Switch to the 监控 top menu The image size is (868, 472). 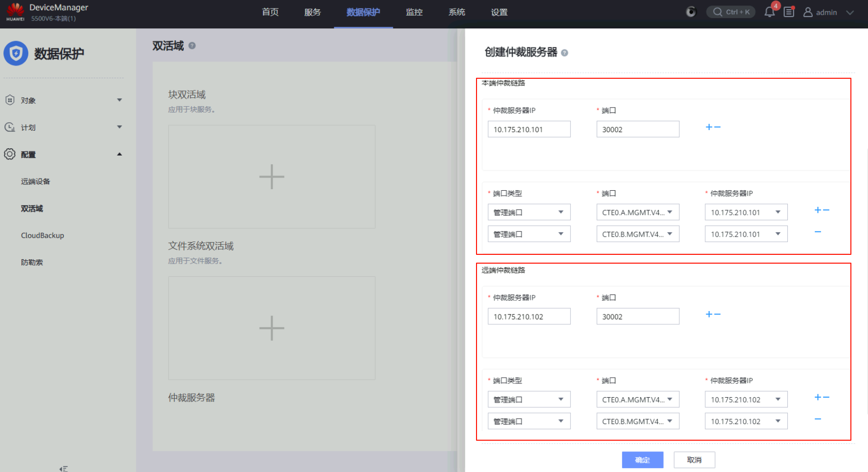click(x=414, y=12)
